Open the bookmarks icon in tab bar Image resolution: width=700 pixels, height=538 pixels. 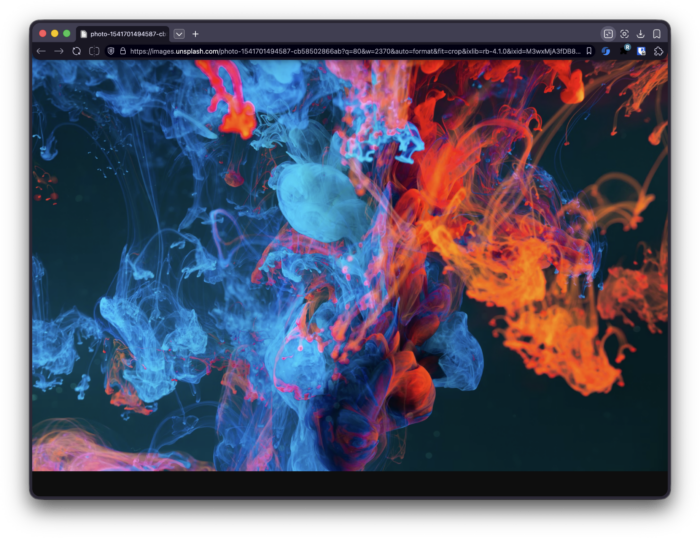657,34
